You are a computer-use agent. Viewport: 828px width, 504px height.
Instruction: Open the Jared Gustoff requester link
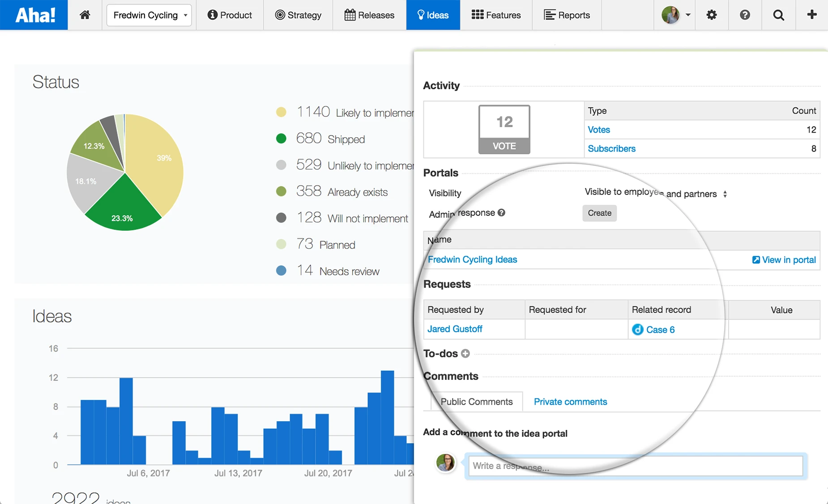click(455, 329)
